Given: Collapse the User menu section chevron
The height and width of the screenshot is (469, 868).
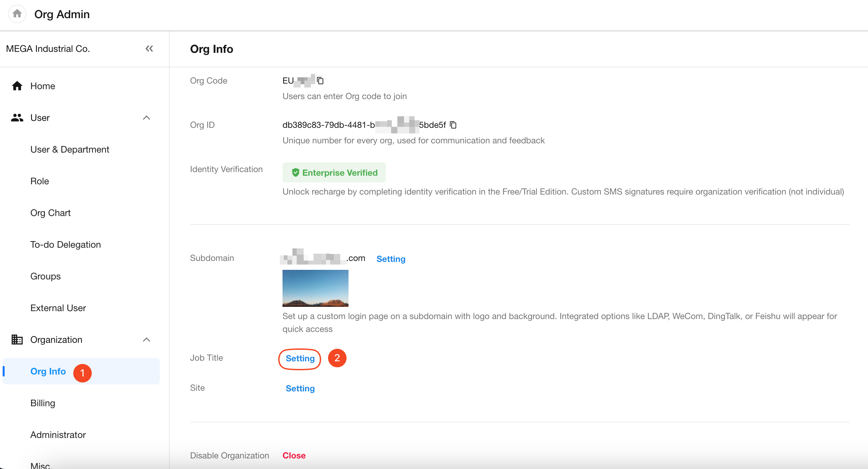Looking at the screenshot, I should pyautogui.click(x=147, y=118).
